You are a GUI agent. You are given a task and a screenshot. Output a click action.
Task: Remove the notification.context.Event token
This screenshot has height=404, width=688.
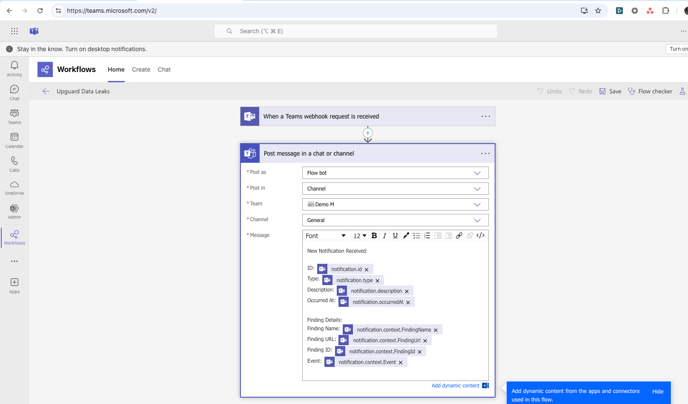401,362
